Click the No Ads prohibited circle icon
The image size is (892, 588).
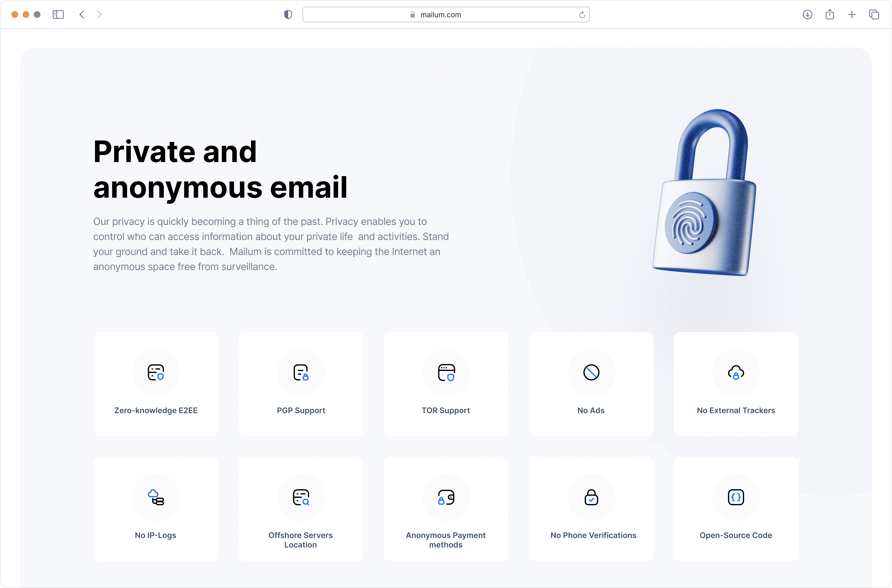(591, 372)
